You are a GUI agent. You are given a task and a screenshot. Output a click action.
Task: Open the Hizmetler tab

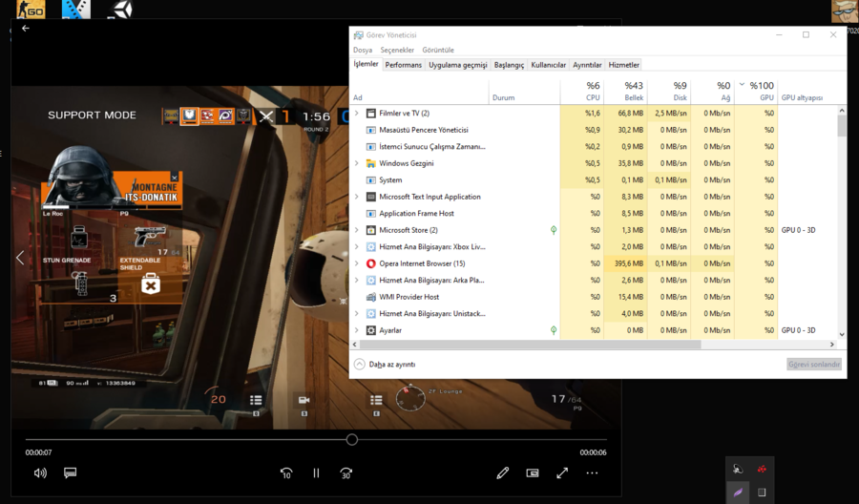624,65
